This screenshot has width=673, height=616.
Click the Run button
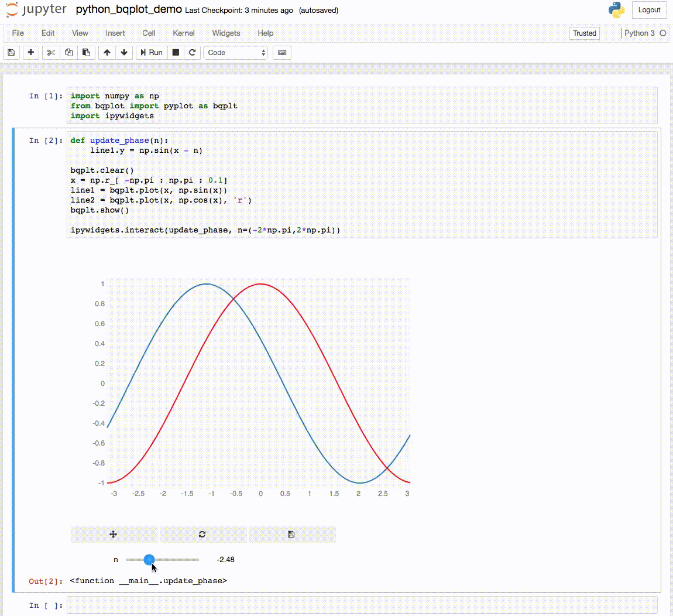pos(150,53)
